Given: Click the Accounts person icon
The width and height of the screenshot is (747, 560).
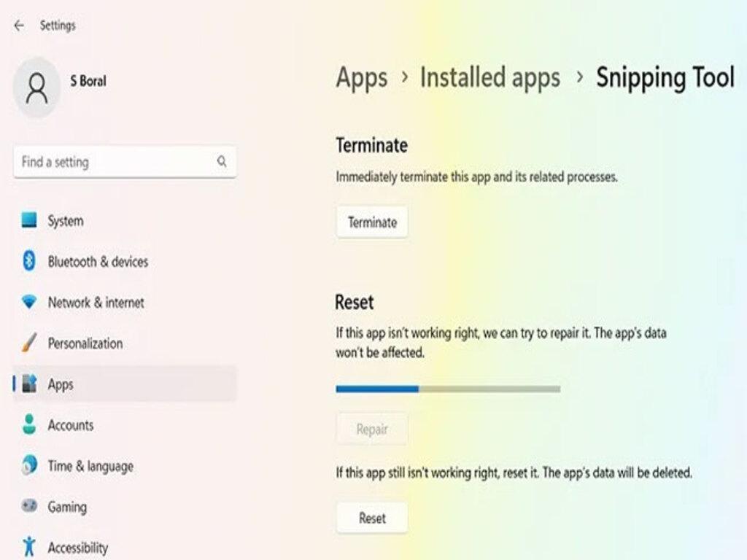Looking at the screenshot, I should click(29, 424).
